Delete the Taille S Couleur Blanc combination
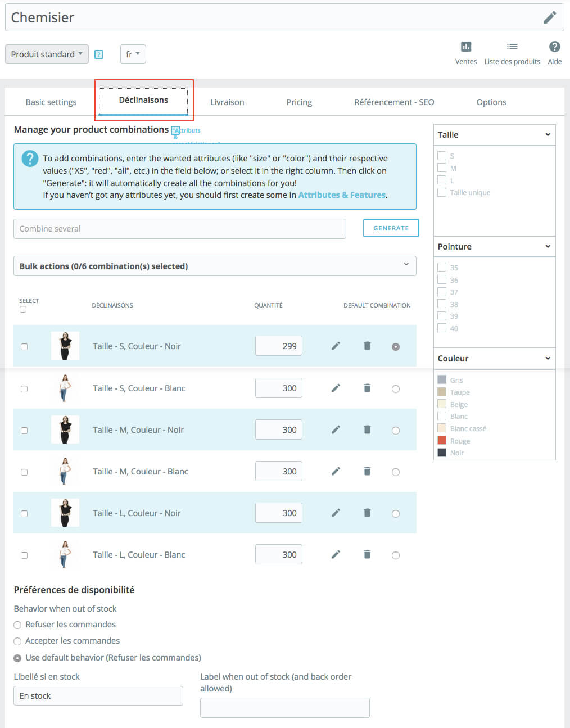Screen dimensions: 570x728 pos(367,388)
